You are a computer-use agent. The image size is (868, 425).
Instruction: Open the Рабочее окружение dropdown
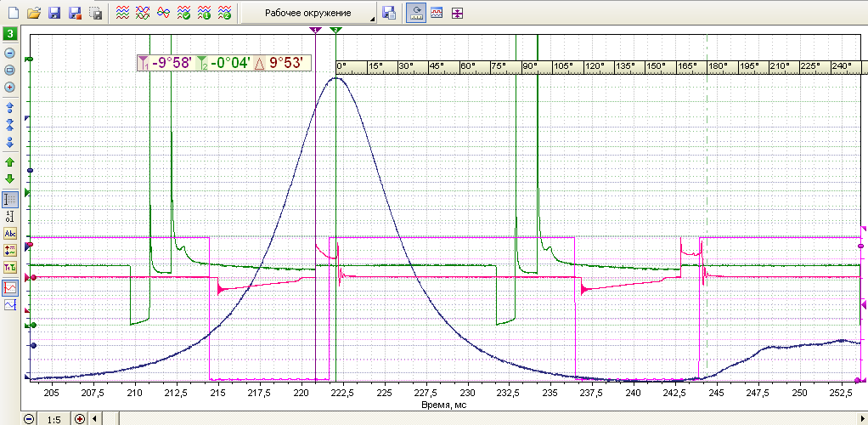point(308,13)
